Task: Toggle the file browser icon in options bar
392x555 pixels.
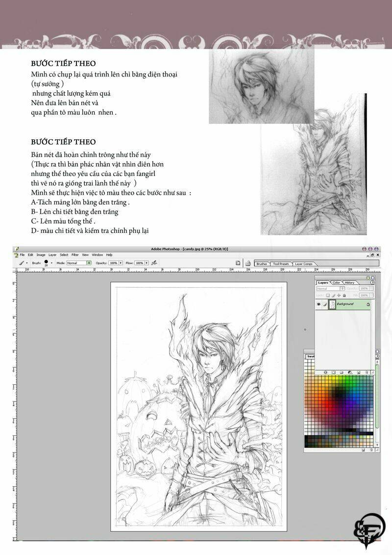Action: pos(238,263)
